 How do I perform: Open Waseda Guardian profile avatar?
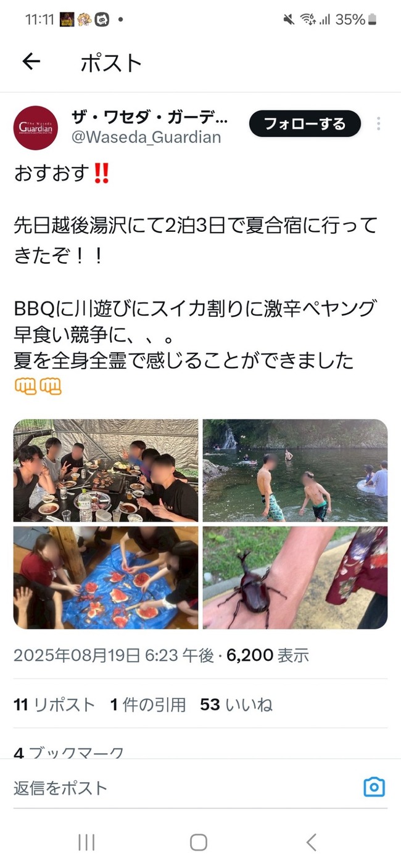(36, 128)
